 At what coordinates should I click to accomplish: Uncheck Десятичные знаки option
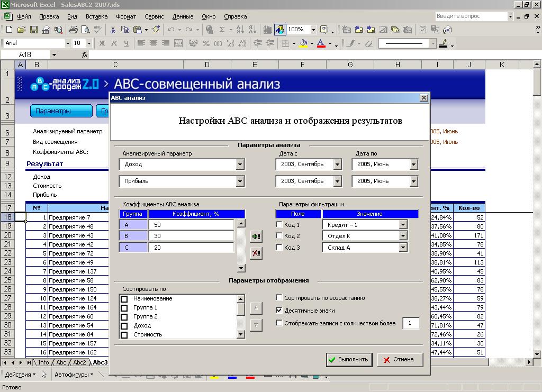(x=279, y=310)
